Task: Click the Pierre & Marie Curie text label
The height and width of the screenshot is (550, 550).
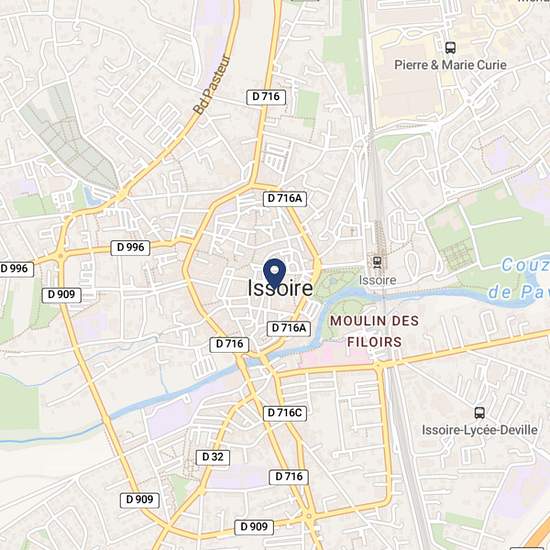Action: 450,65
